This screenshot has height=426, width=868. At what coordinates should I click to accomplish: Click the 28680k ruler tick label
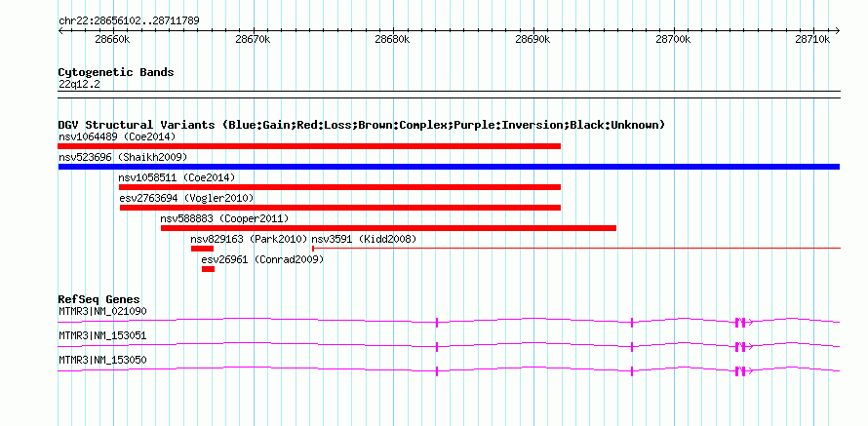coord(392,40)
